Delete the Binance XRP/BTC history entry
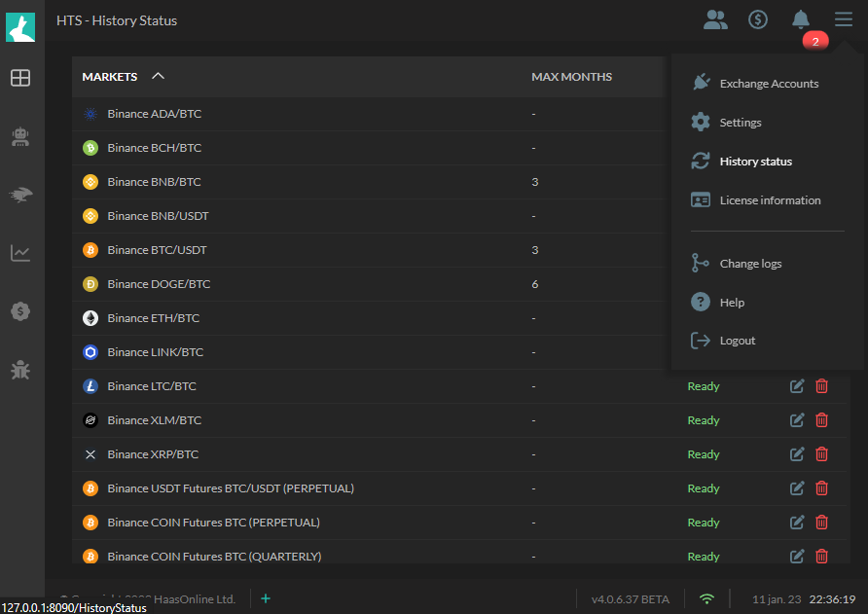868x614 pixels. tap(821, 454)
